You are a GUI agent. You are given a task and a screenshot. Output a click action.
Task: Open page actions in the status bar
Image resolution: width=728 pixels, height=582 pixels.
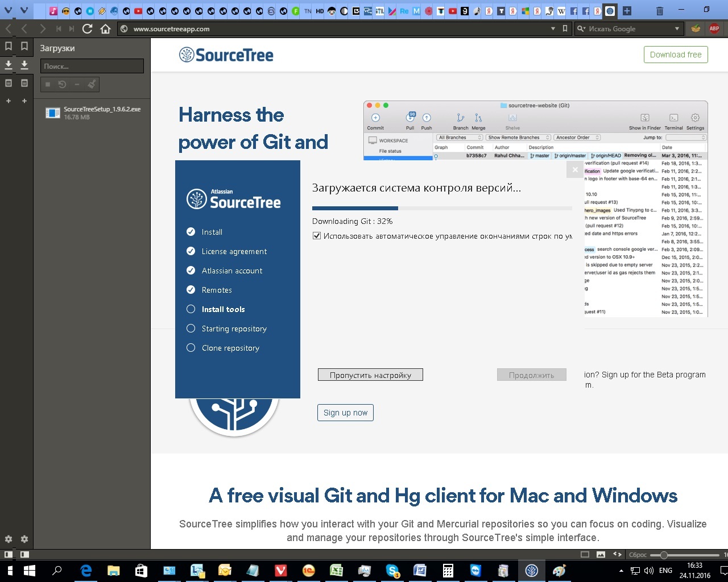tap(617, 554)
